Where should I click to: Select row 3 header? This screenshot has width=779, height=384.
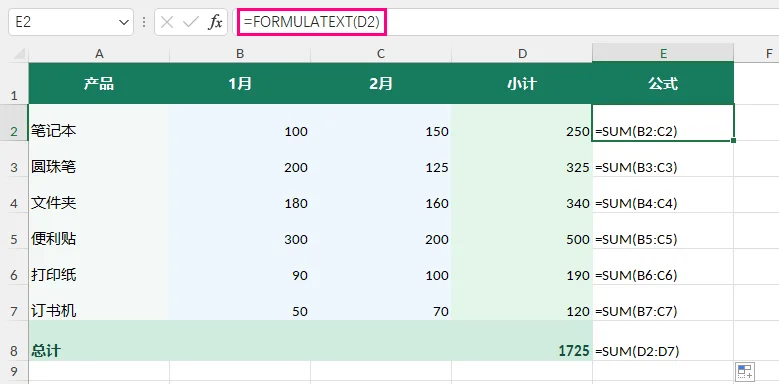[x=14, y=159]
